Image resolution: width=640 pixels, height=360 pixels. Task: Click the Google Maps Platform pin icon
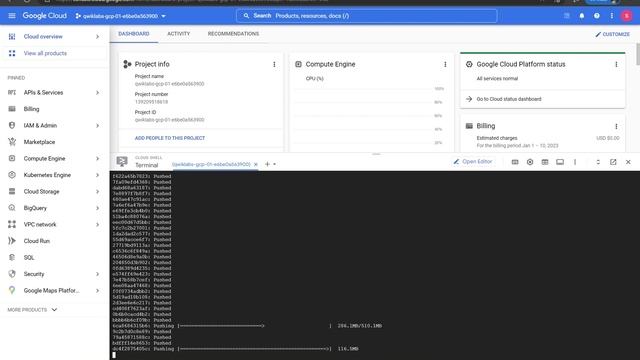click(x=12, y=290)
